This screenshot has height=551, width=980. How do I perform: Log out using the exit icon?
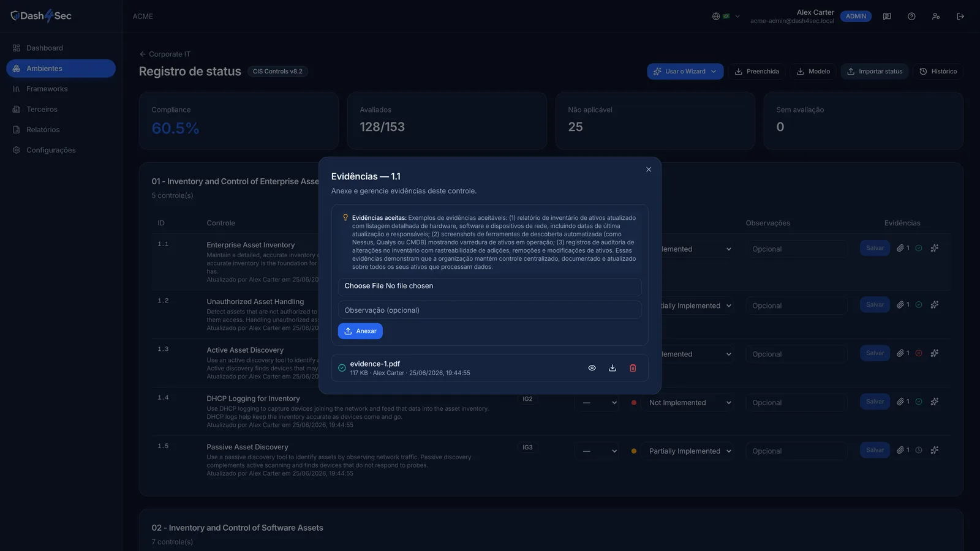(x=960, y=17)
